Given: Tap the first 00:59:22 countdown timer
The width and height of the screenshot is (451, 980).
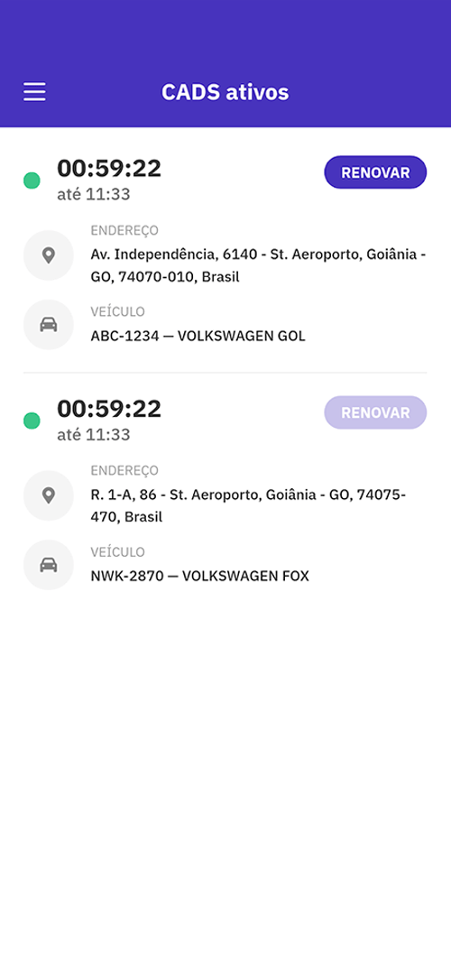Looking at the screenshot, I should [109, 168].
